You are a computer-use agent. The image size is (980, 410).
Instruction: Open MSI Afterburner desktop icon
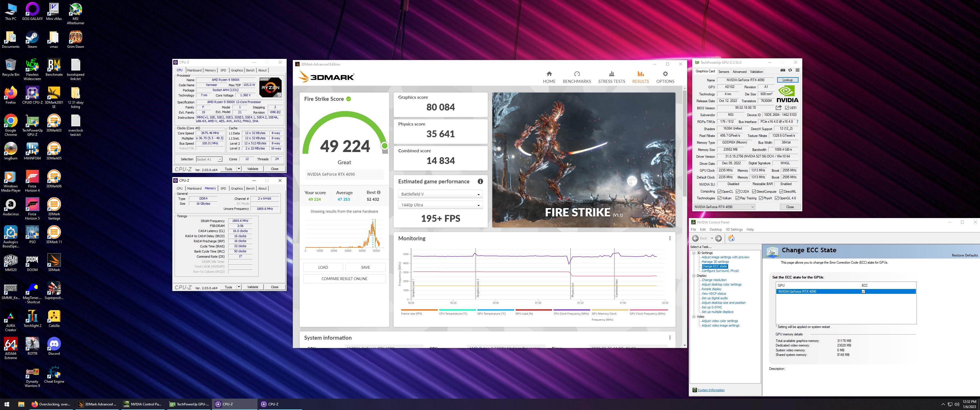(75, 13)
